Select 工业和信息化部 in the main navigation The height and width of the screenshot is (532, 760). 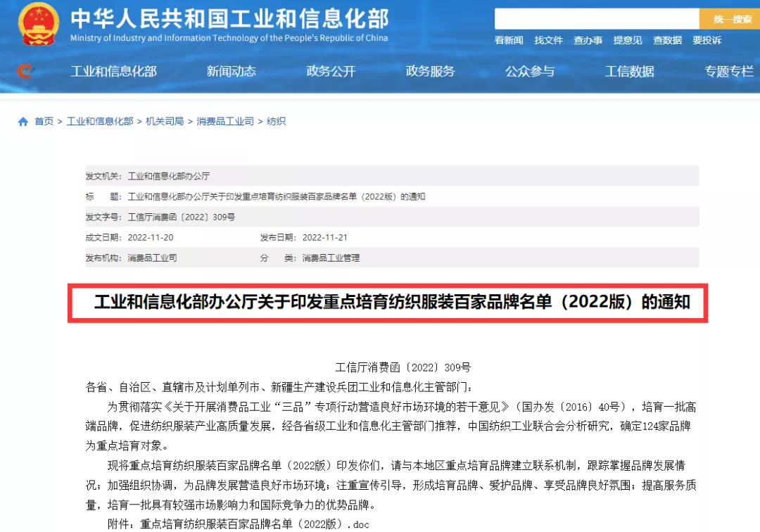[x=114, y=71]
